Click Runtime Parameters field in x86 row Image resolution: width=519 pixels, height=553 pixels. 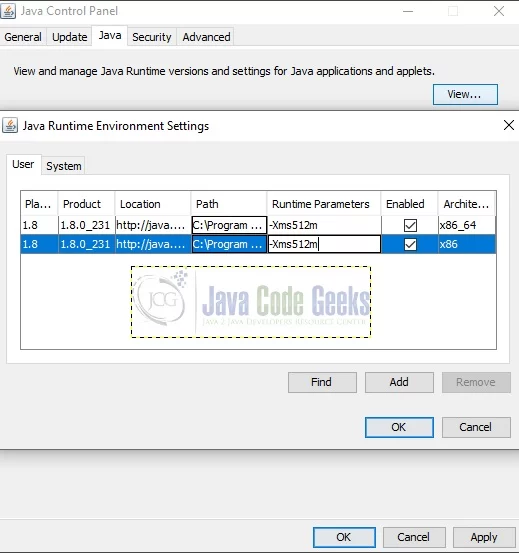tap(324, 244)
